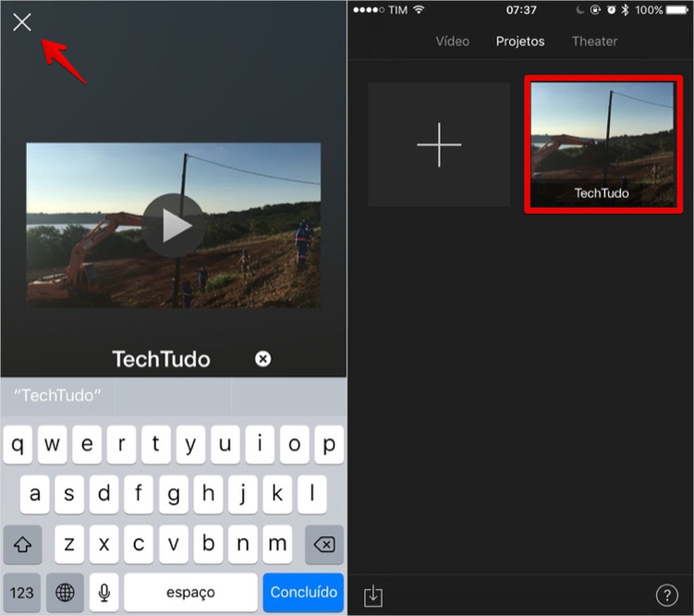
Task: Tap the x key on the keyboard
Action: coord(104,544)
